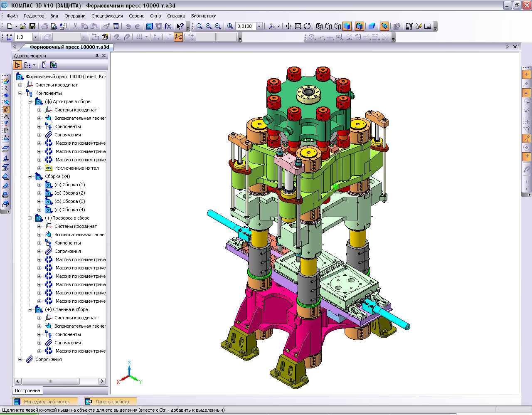Expand the bottom Сопряжения root node
The width and height of the screenshot is (532, 415).
[20, 359]
